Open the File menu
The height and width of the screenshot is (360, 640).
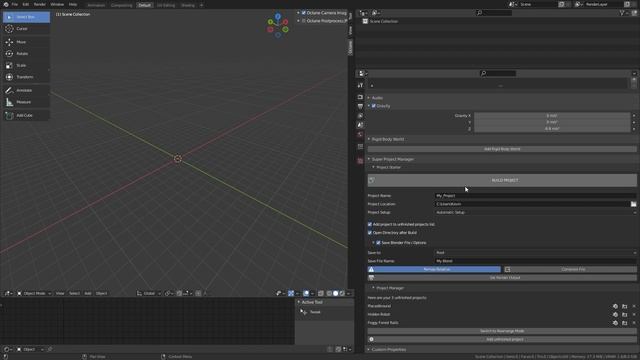pyautogui.click(x=15, y=4)
